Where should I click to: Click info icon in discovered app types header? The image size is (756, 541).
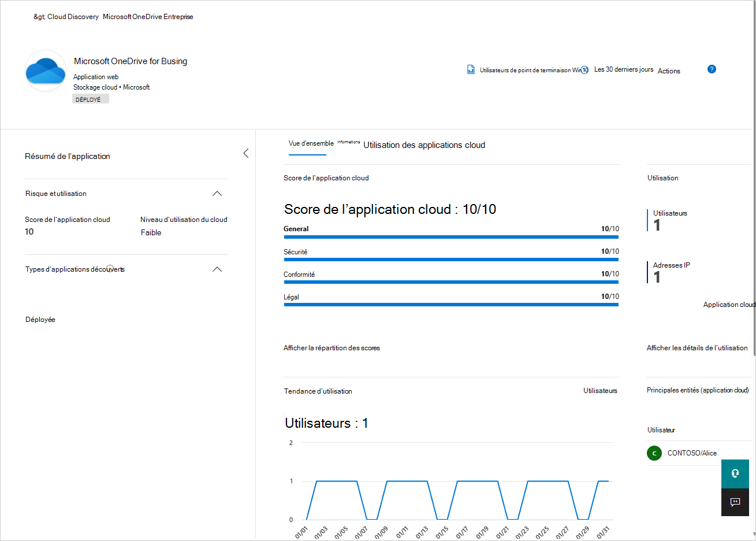coord(110,269)
